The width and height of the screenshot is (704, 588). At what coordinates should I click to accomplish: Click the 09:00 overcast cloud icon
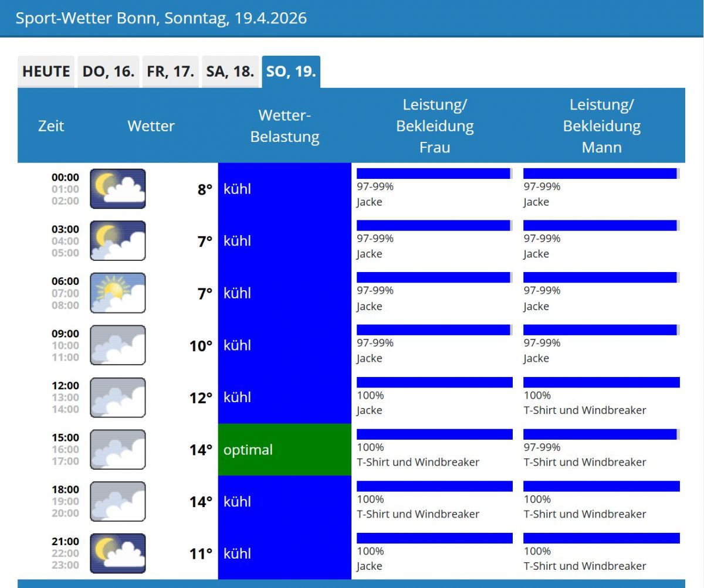pos(117,345)
